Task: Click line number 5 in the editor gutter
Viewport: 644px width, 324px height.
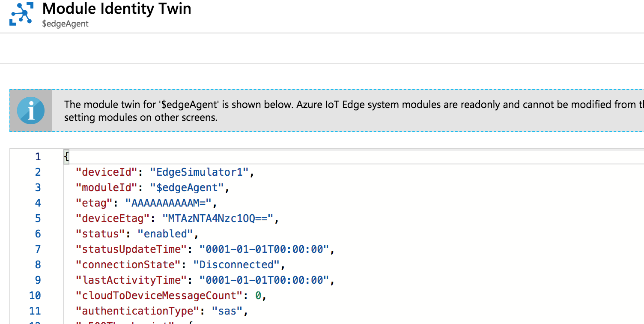Action: pyautogui.click(x=37, y=218)
